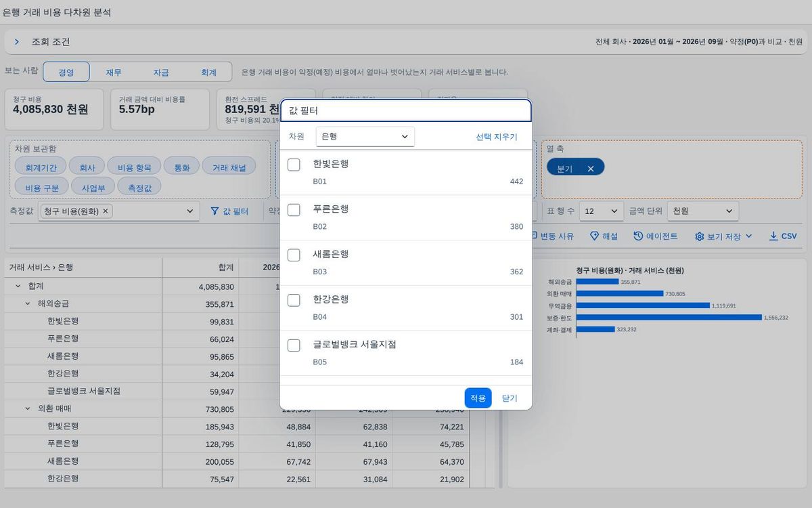Switch to the 경영 viewer tab
This screenshot has width=812, height=508.
66,72
